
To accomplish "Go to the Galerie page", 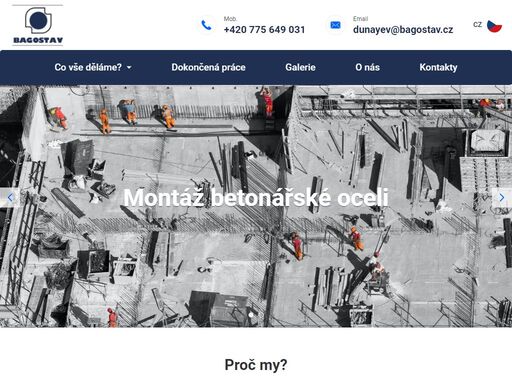I will pos(300,67).
